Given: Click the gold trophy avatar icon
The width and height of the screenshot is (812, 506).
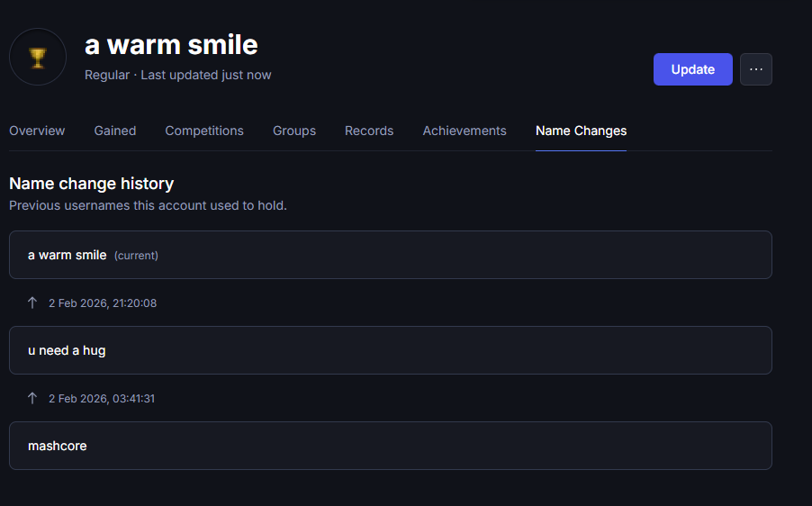Looking at the screenshot, I should 38,57.
